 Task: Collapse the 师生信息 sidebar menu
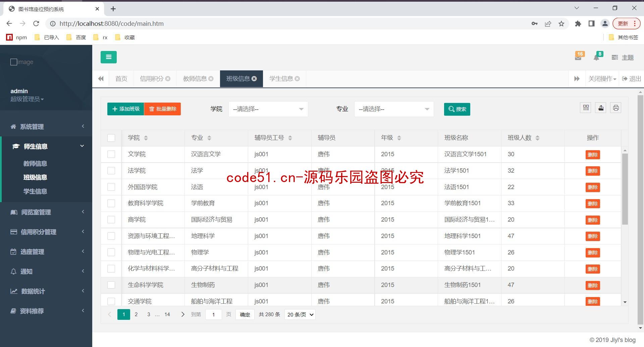[46, 146]
